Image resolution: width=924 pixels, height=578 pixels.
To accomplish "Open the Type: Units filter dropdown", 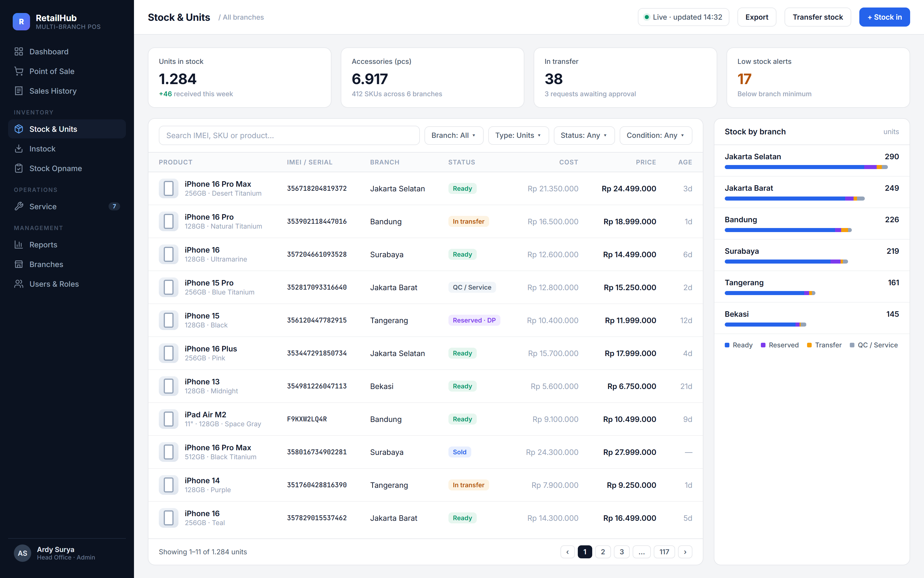I will (518, 135).
